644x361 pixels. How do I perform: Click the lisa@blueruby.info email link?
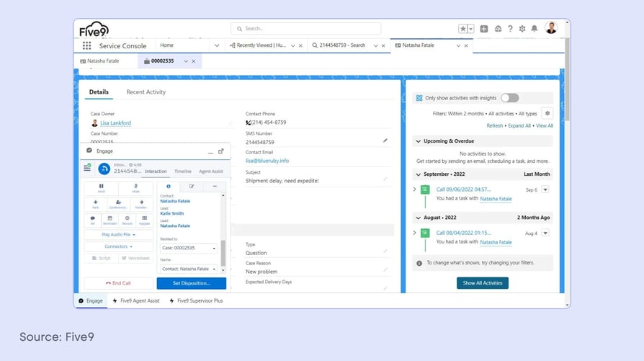267,161
